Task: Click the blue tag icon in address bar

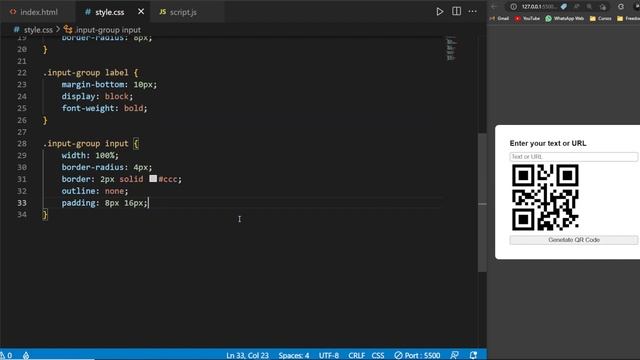Action: 564,7
